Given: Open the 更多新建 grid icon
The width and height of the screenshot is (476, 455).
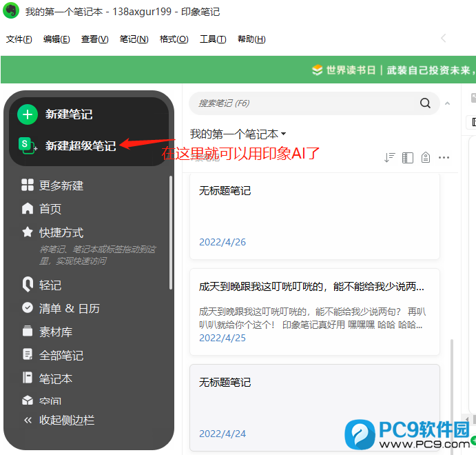Looking at the screenshot, I should (x=28, y=185).
